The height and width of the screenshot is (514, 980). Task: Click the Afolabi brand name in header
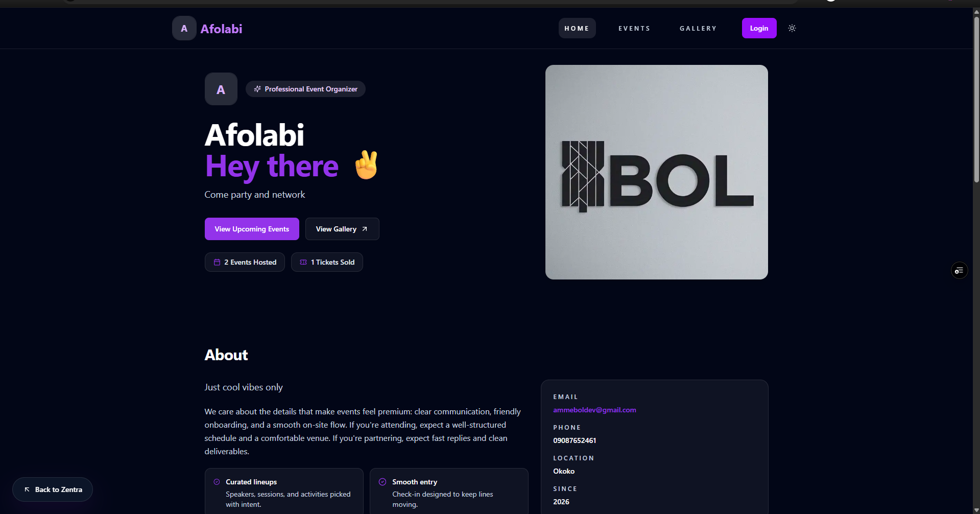pos(221,29)
